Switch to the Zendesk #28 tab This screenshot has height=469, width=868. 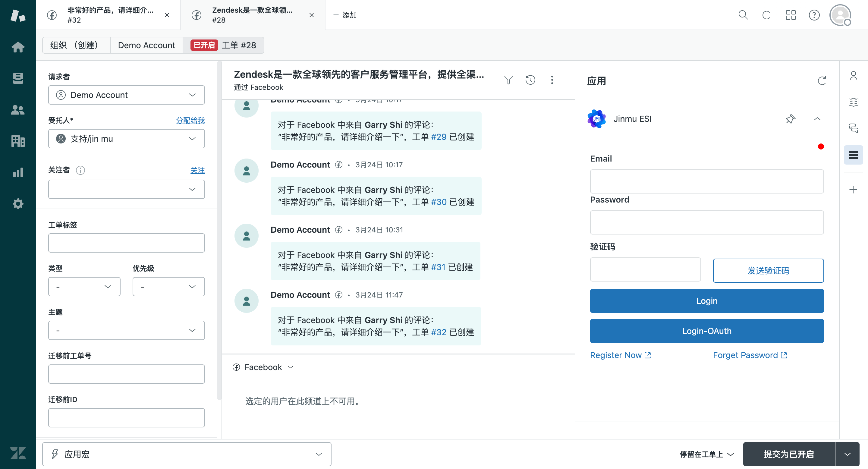pos(253,15)
